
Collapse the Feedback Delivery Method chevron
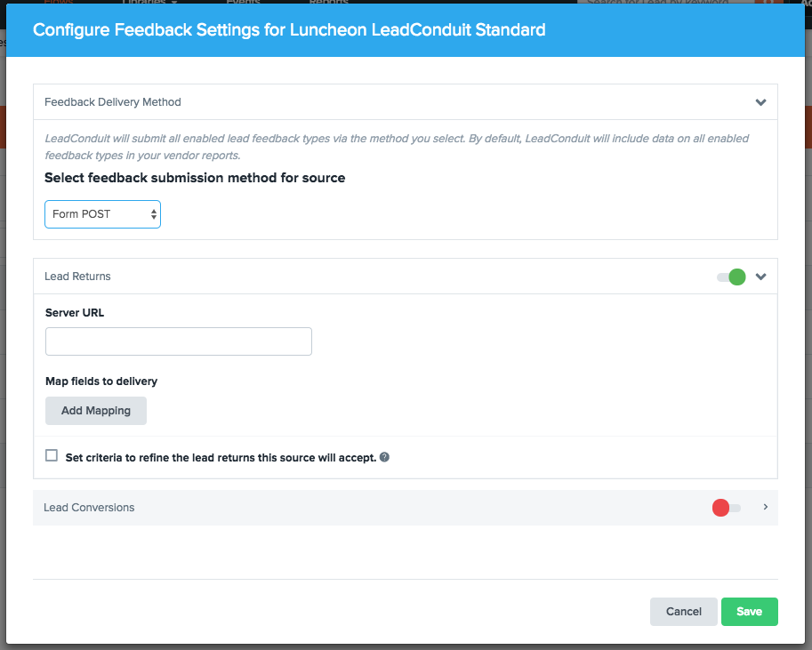coord(760,102)
